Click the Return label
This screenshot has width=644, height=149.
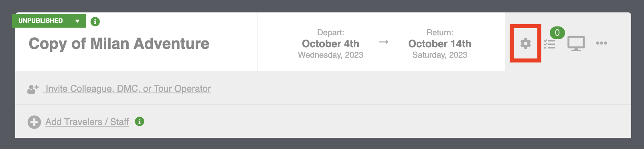click(x=440, y=32)
